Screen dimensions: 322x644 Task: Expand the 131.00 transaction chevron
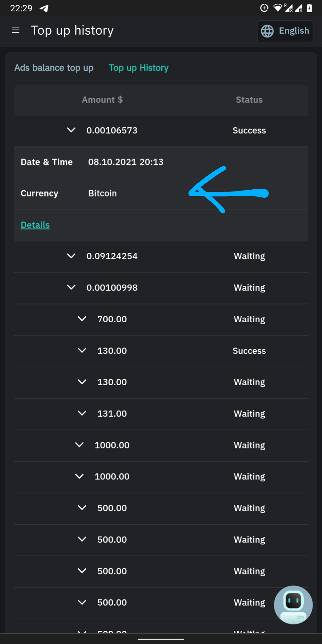[82, 413]
